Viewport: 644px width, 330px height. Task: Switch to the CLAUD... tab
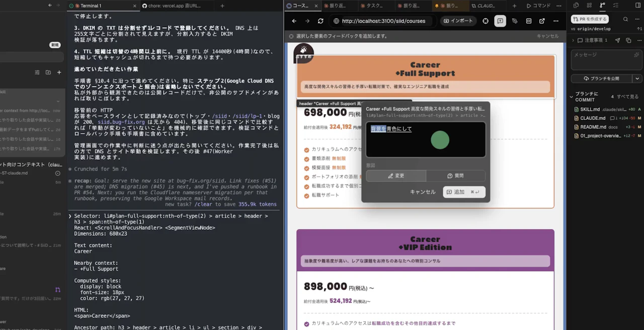[487, 6]
